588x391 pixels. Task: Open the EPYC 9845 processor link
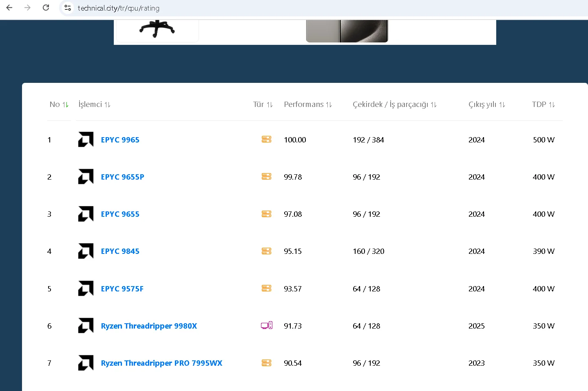click(120, 251)
